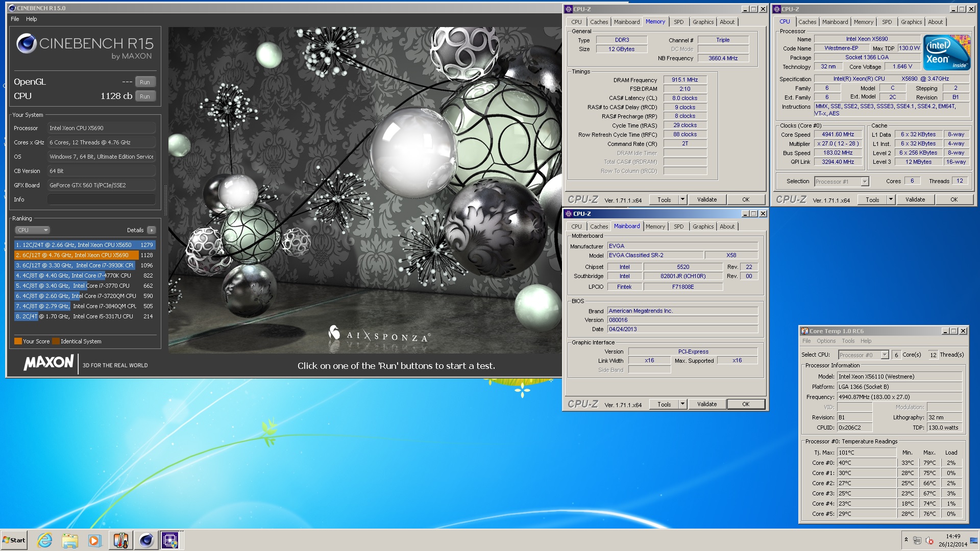Click Tools button in CPU-Z CPU window
Screen dimensions: 980x551
(x=872, y=199)
